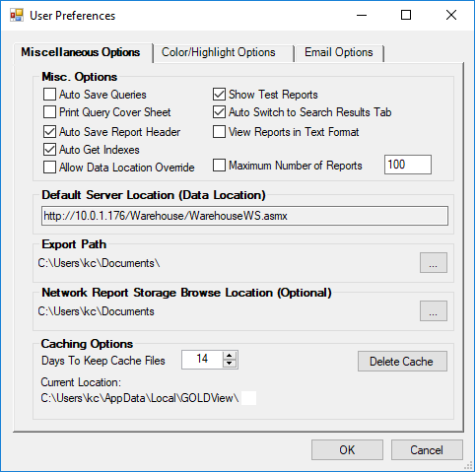The image size is (476, 472).
Task: Toggle Print Query Cover Sheet option
Action: point(49,112)
